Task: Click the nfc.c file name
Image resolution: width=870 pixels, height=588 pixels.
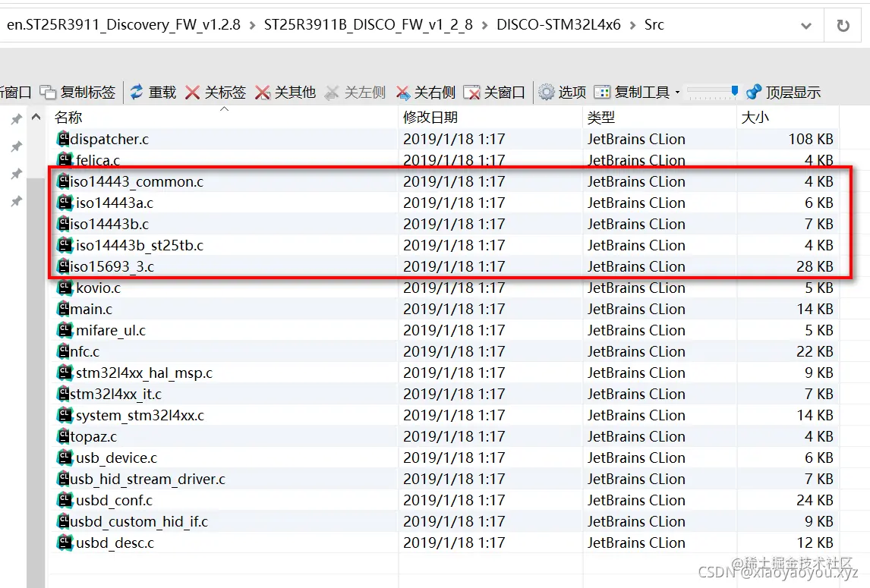Action: (85, 351)
